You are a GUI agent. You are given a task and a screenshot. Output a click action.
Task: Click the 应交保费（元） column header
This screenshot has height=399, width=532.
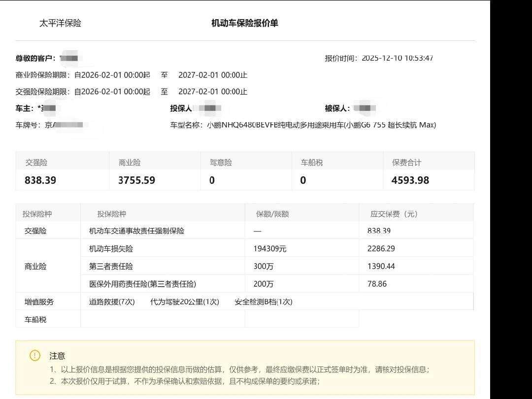pos(394,214)
